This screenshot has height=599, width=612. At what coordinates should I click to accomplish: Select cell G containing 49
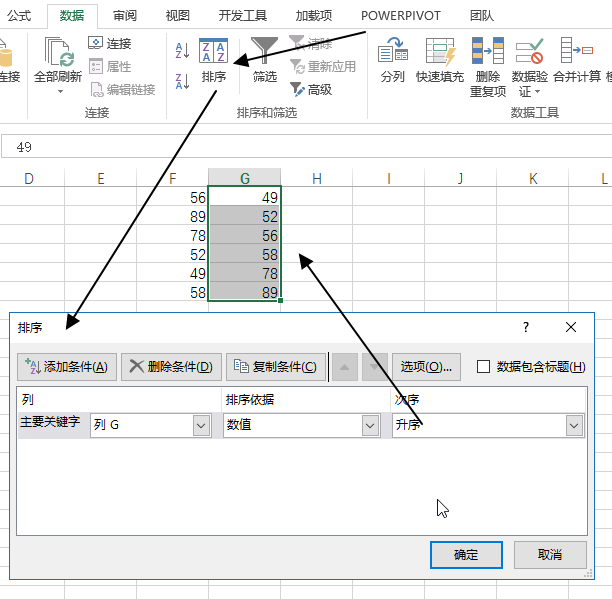click(x=245, y=198)
